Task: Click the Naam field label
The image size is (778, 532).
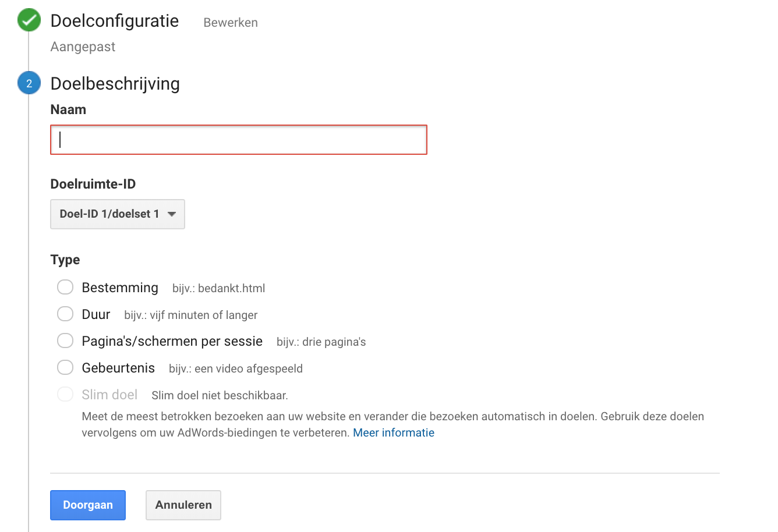Action: coord(68,110)
